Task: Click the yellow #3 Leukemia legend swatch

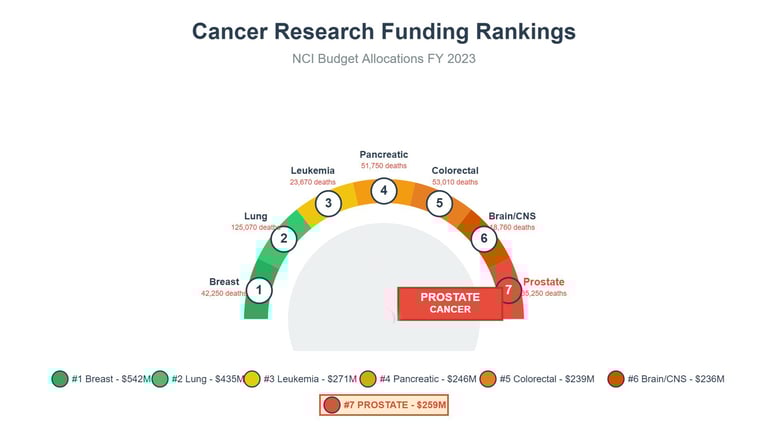Action: point(252,379)
